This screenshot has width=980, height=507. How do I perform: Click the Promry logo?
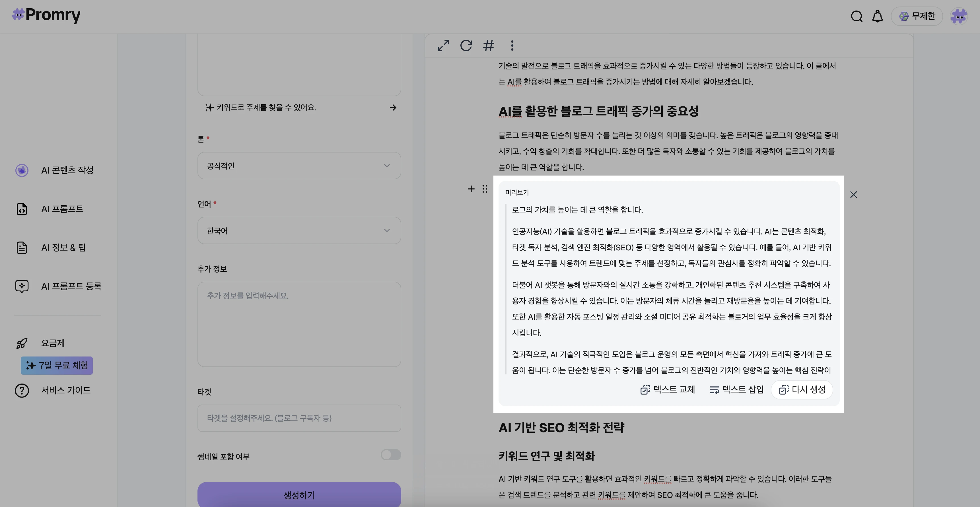[46, 15]
